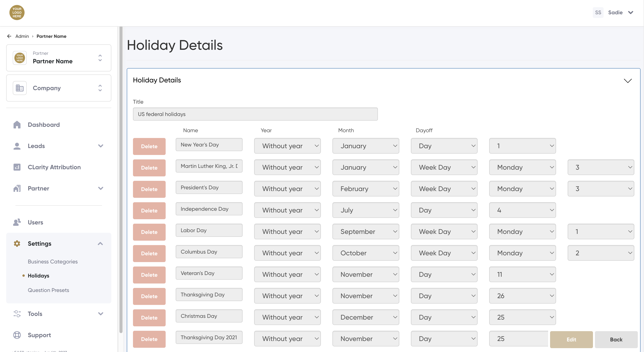The image size is (644, 352).
Task: Open the Month dropdown for Independence Day
Action: coord(365,210)
